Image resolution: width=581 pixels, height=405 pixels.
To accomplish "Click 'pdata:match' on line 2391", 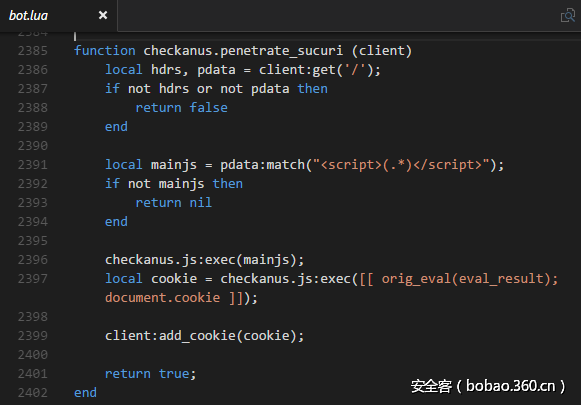I will (x=262, y=165).
